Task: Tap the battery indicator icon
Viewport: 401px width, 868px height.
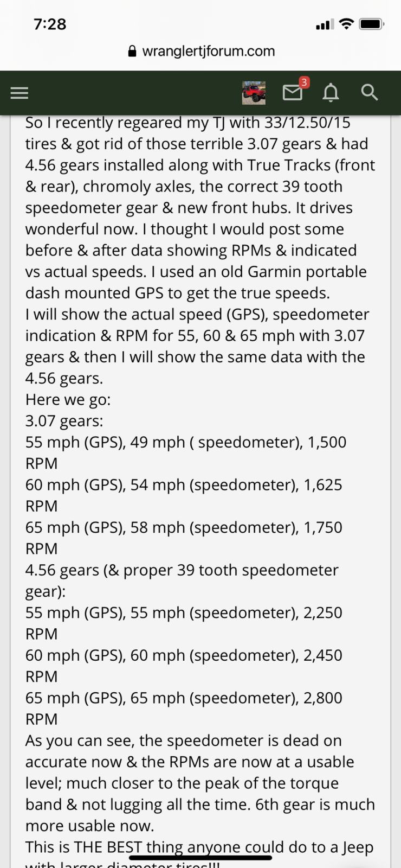Action: coord(372,24)
